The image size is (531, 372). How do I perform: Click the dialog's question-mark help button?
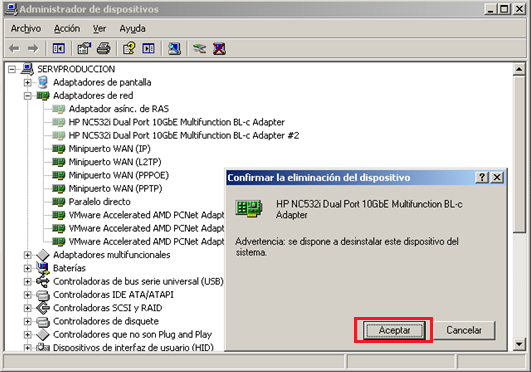coord(482,177)
